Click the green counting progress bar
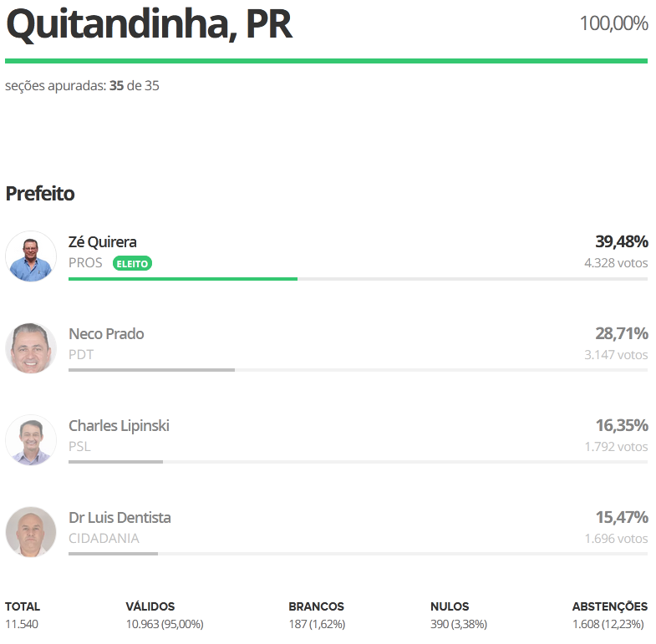Screen dimensions: 656x644 click(326, 61)
